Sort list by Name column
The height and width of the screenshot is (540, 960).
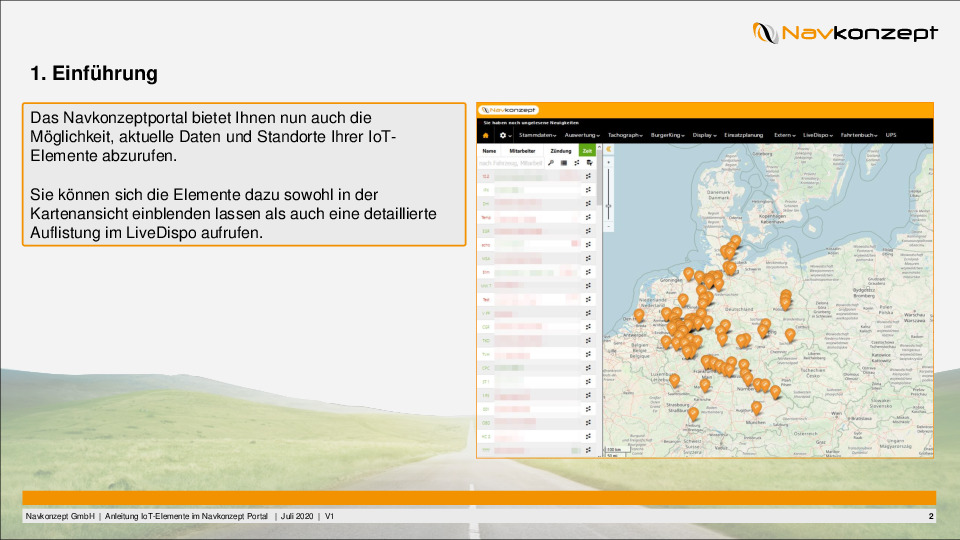pos(489,151)
